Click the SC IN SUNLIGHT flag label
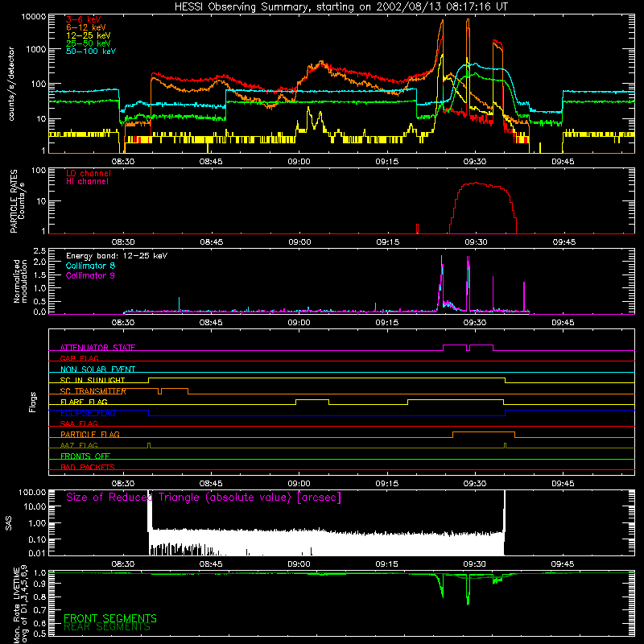Viewport: 644px width, 644px height. (93, 380)
